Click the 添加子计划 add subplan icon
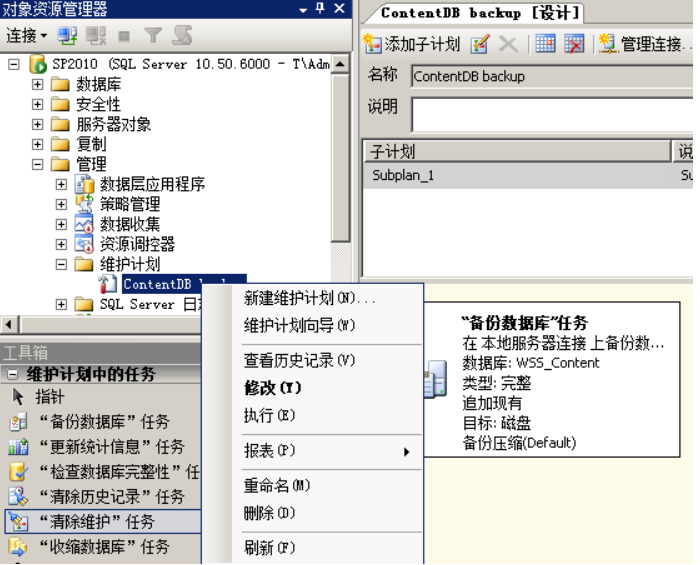Image resolution: width=700 pixels, height=565 pixels. coord(372,44)
